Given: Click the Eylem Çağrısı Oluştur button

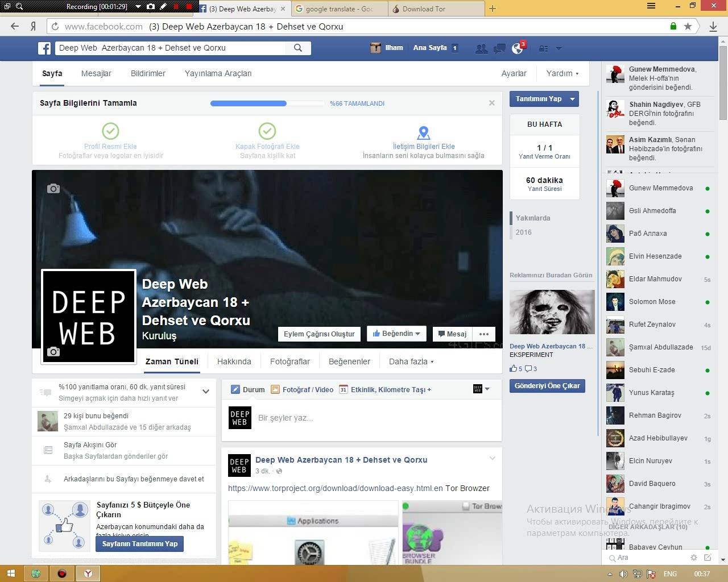Looking at the screenshot, I should click(x=319, y=334).
